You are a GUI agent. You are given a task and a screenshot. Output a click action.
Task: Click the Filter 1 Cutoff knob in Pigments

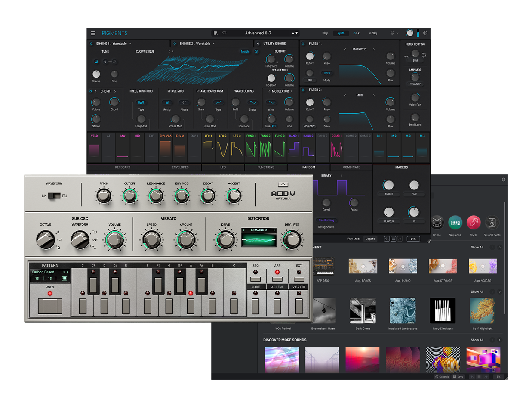310,56
